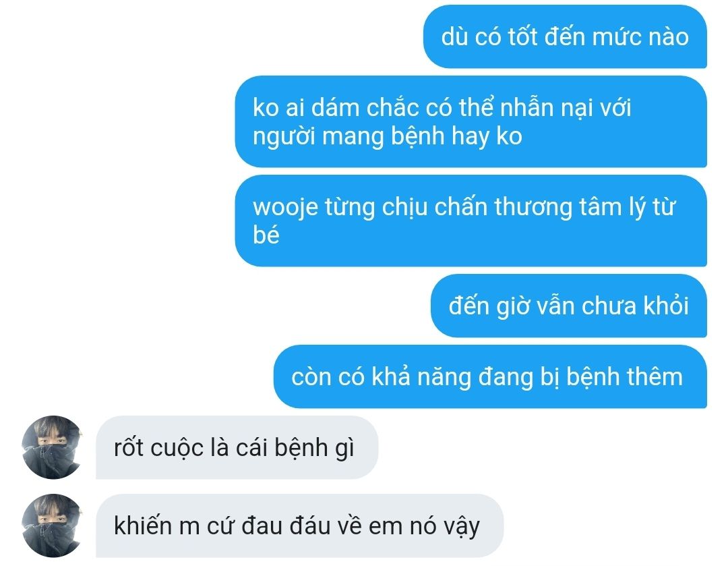Screen dimensions: 728x566
Task: Open sender avatar beside 'rốt cuộc là cái bệnh gì'
Action: [x=52, y=447]
